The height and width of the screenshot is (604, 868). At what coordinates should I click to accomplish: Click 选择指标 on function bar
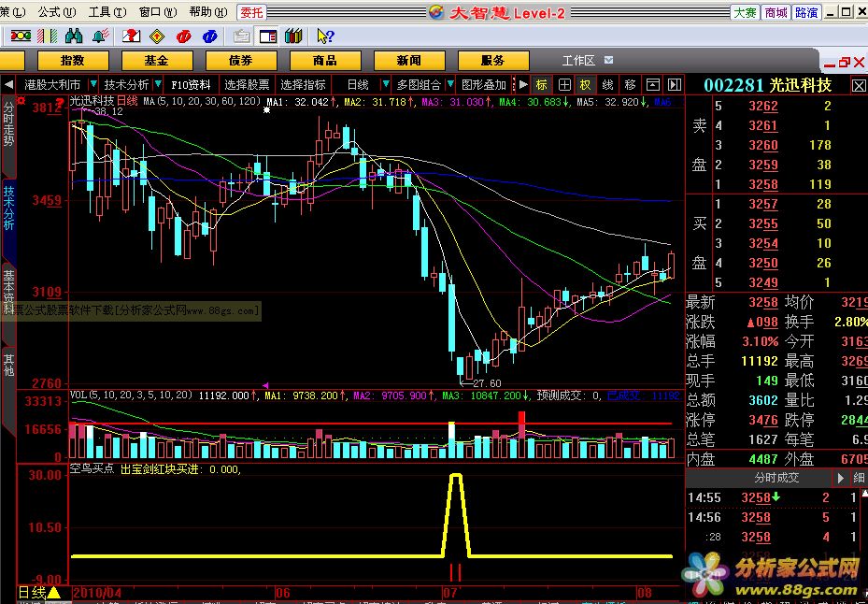click(x=304, y=85)
